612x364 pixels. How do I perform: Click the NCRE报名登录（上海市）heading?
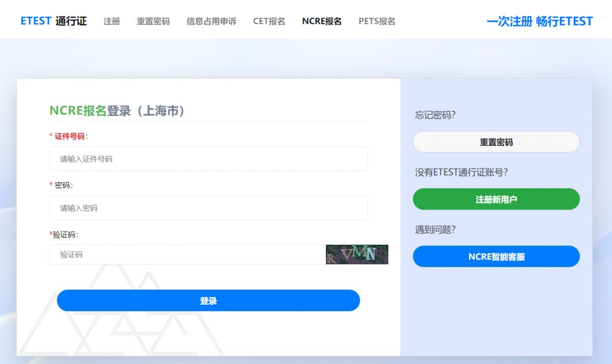pos(116,110)
